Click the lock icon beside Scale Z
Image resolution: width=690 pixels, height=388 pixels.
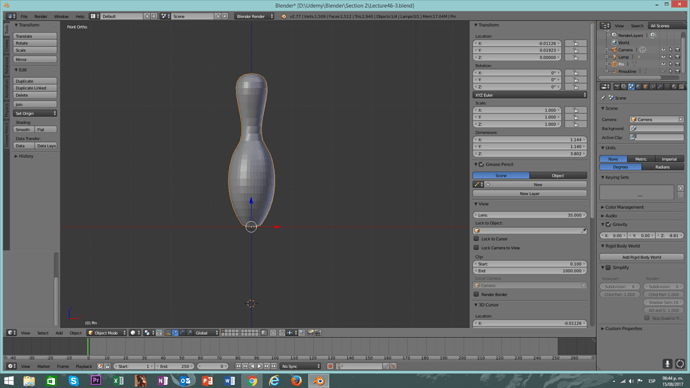pyautogui.click(x=576, y=124)
